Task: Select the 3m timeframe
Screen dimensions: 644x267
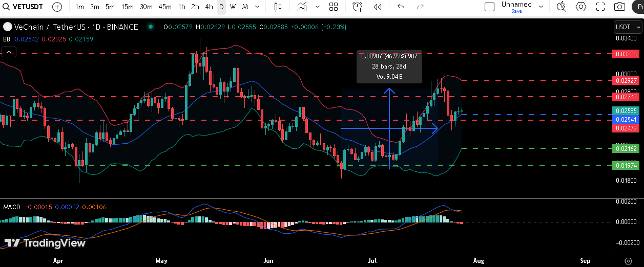Action: (x=95, y=7)
